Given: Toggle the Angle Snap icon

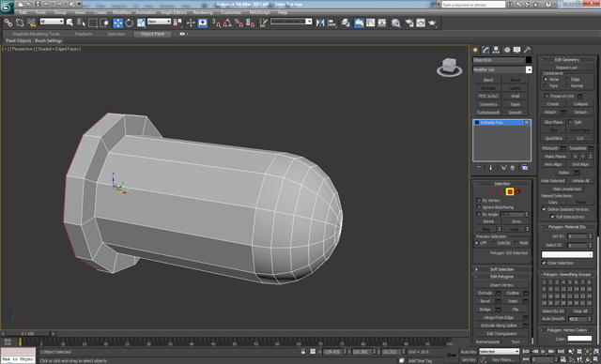Looking at the screenshot, I should [x=227, y=23].
